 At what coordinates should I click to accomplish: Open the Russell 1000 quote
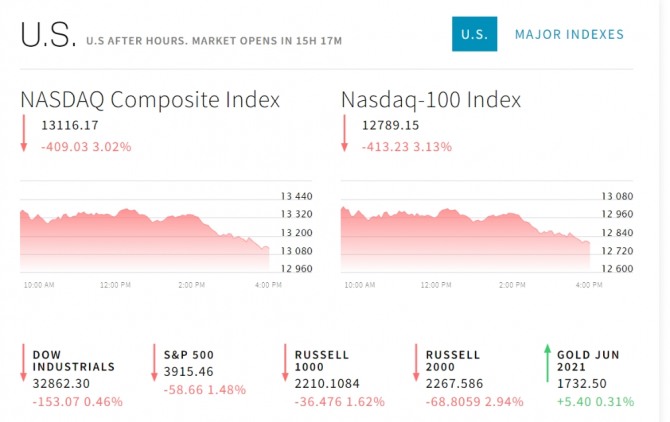point(321,361)
